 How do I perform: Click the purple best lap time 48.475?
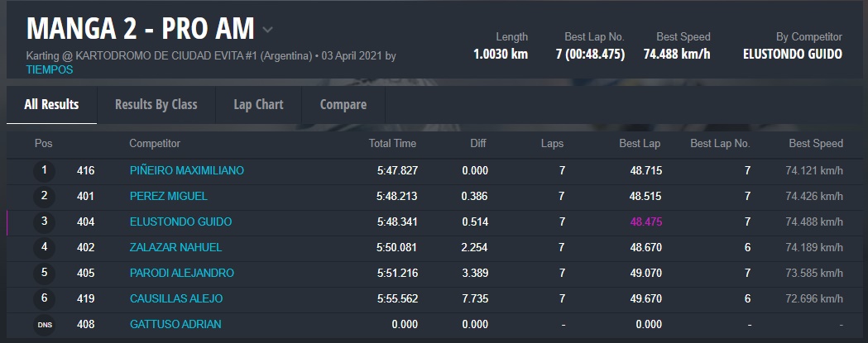(x=645, y=222)
